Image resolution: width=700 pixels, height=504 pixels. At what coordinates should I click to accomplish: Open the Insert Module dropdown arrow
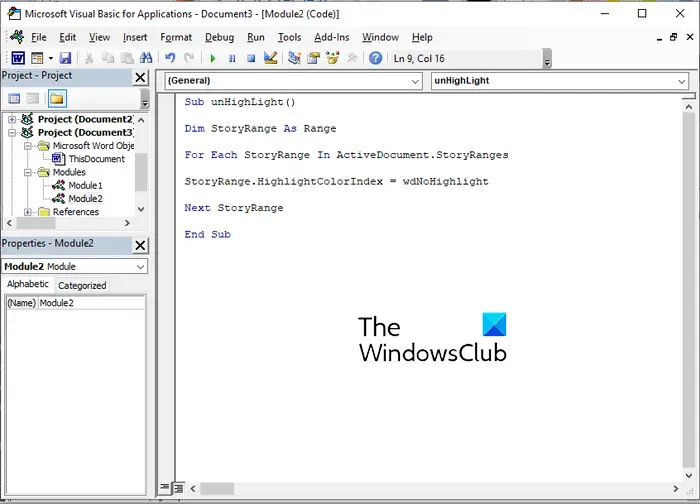pos(50,58)
